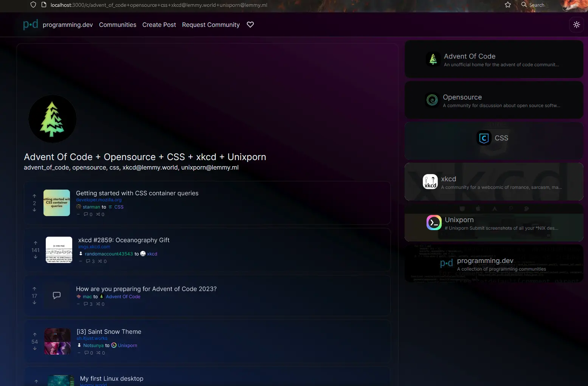Screen dimensions: 588x386
Task: Toggle the light/dark theme sun button
Action: click(576, 25)
